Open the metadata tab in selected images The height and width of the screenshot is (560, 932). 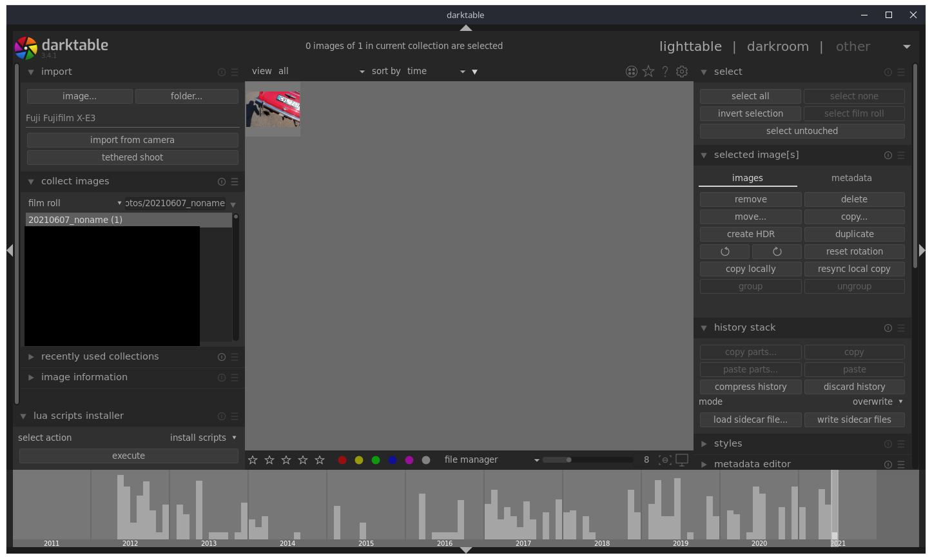851,178
